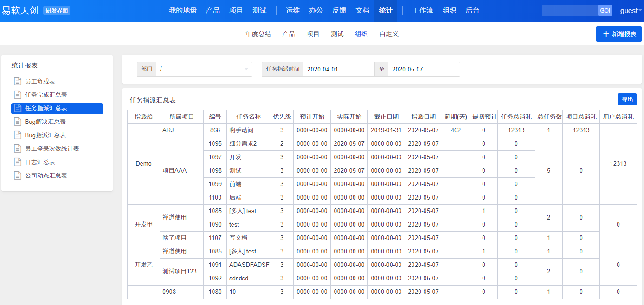Click the 导出 export button
This screenshot has width=644, height=305.
[x=627, y=99]
